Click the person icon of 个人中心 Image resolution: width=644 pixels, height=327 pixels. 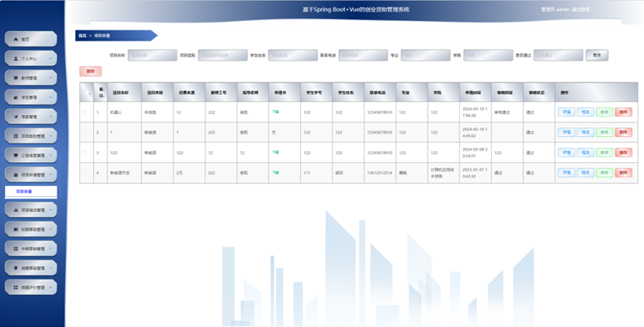[x=16, y=59]
